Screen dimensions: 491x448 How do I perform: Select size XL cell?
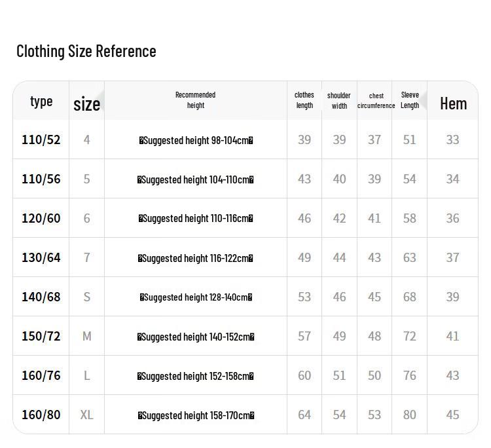(86, 415)
